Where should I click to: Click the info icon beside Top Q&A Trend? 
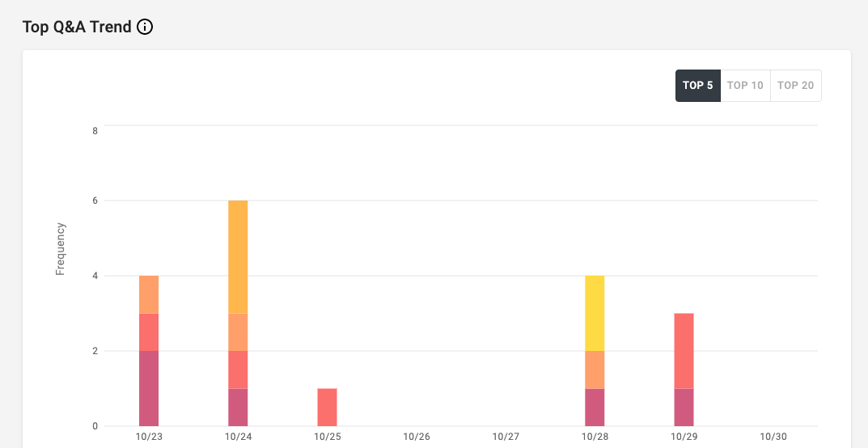tap(145, 27)
